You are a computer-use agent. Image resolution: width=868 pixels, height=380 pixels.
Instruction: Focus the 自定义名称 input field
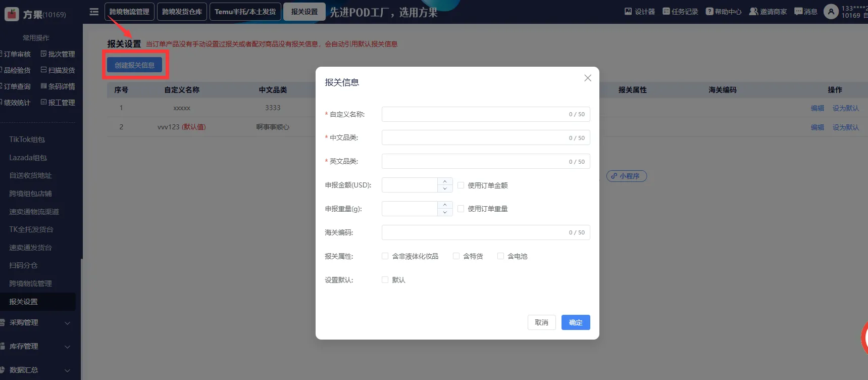click(486, 114)
